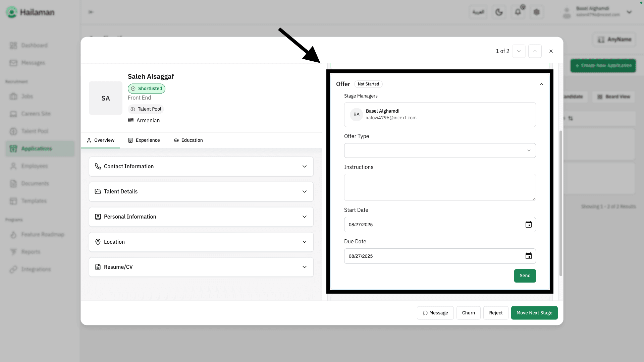Click the Send offer button
This screenshot has height=362, width=644.
click(525, 276)
